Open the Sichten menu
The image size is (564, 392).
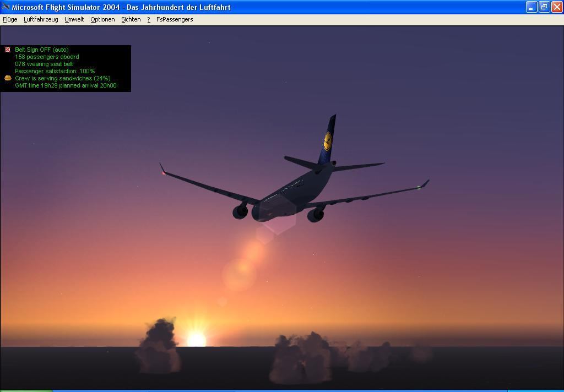click(x=131, y=19)
